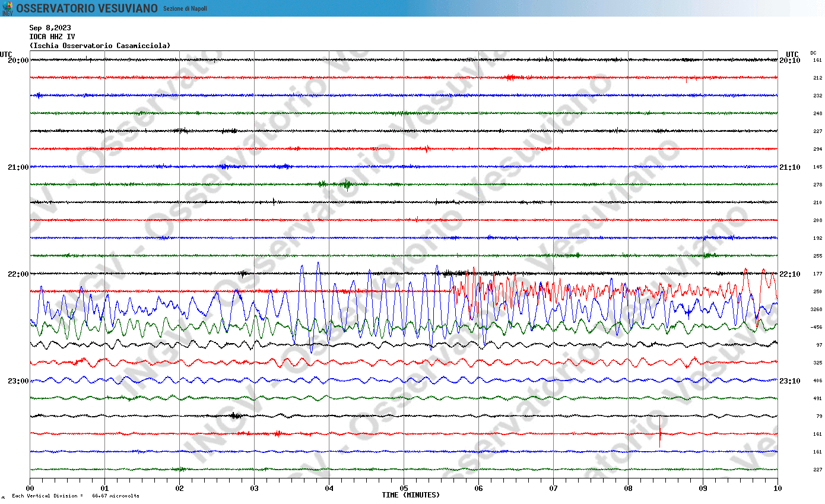This screenshot has width=825, height=504.
Task: Click the minute tick label '07'
Action: click(553, 489)
